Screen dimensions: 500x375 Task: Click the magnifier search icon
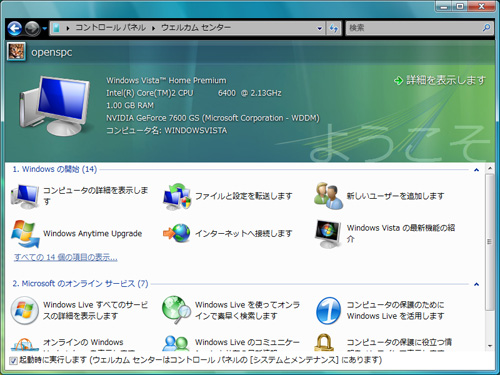486,28
